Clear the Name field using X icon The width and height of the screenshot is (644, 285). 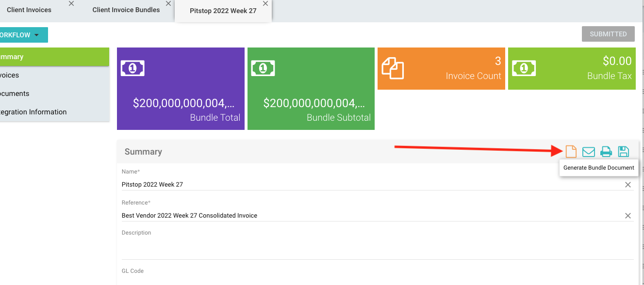pyautogui.click(x=627, y=185)
